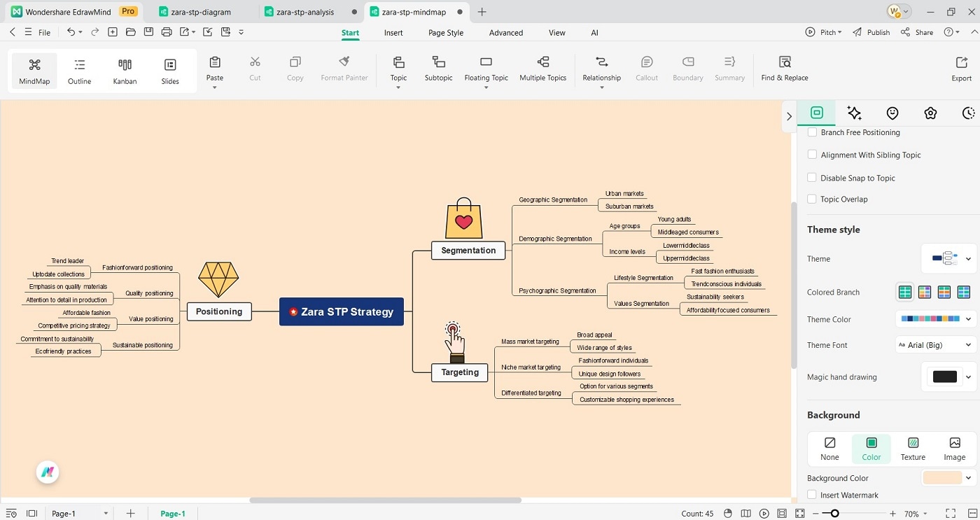Expand the Relationship dropdown arrow
The height and width of the screenshot is (520, 980).
point(601,87)
